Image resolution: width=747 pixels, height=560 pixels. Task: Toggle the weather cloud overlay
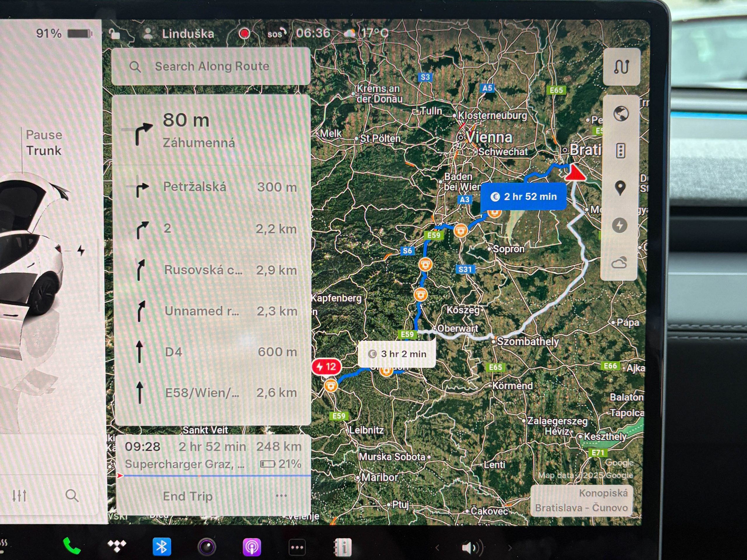tap(619, 262)
